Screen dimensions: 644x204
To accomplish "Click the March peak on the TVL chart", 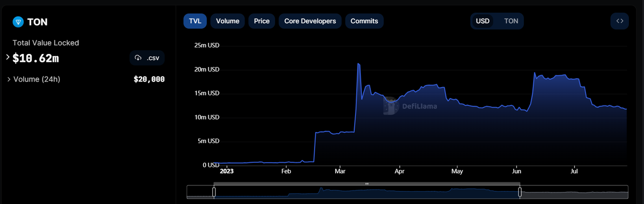I will point(358,64).
